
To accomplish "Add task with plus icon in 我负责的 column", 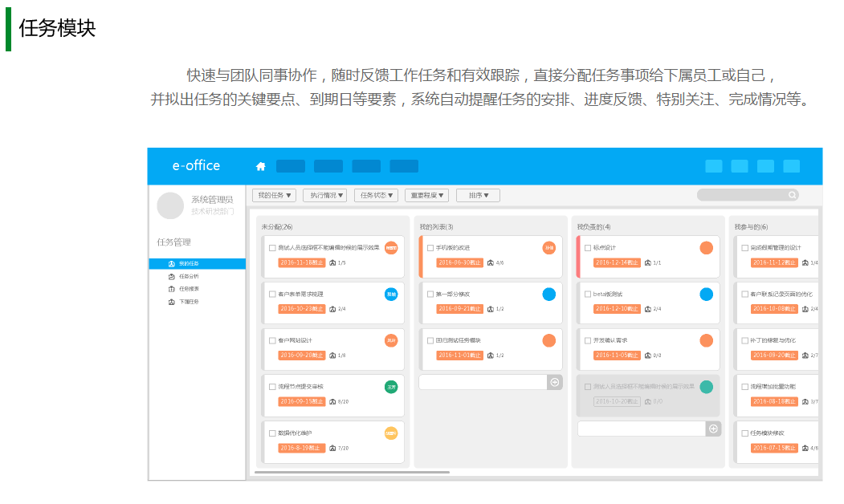I will [x=712, y=429].
